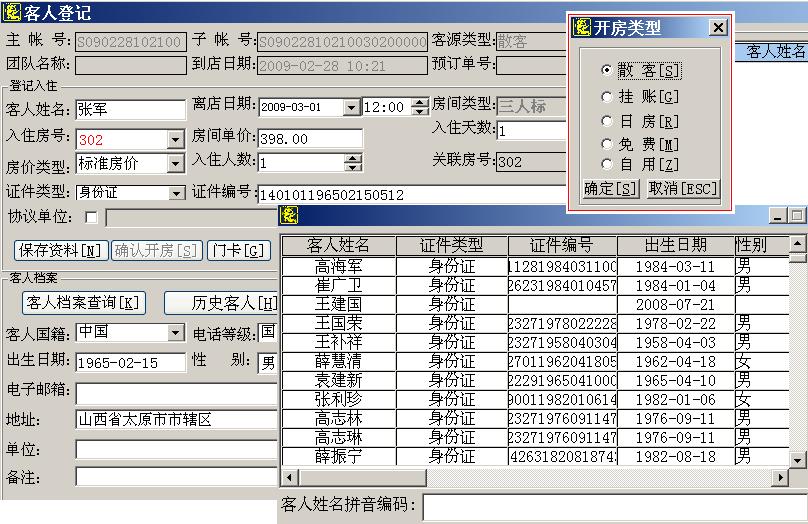Viewport: 808px width, 524px height.
Task: Open the 入住房号 dropdown
Action: pyautogui.click(x=175, y=139)
